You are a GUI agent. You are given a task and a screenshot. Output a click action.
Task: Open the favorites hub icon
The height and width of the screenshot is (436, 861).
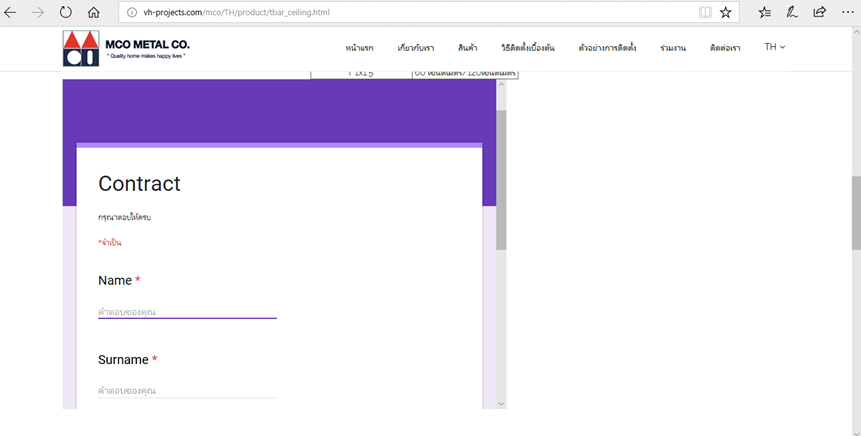764,12
